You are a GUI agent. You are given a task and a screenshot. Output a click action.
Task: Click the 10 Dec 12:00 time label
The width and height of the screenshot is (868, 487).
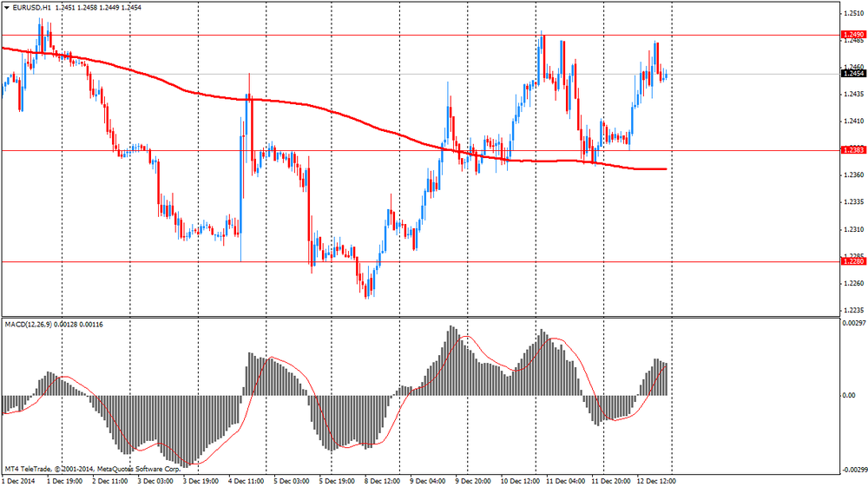(x=519, y=481)
